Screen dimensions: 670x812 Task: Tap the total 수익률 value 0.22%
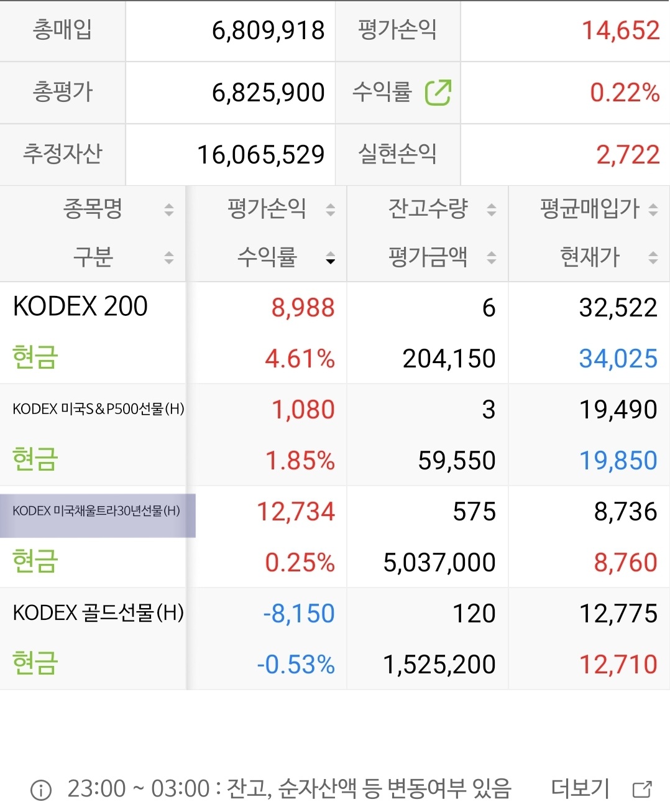[x=625, y=93]
